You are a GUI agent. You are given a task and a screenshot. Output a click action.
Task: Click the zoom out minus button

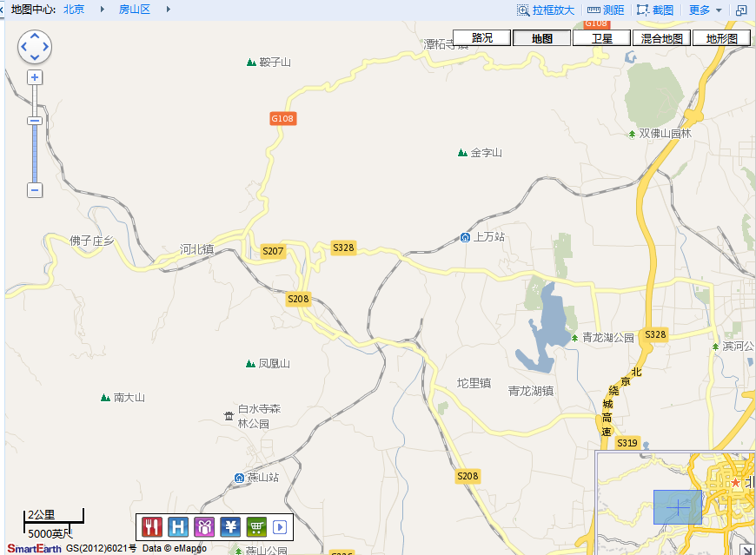coord(35,190)
